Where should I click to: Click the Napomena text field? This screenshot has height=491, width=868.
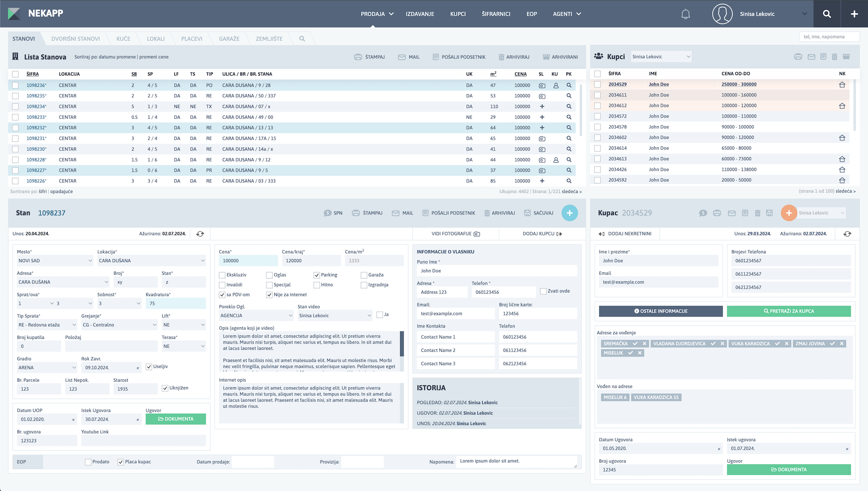(516, 461)
